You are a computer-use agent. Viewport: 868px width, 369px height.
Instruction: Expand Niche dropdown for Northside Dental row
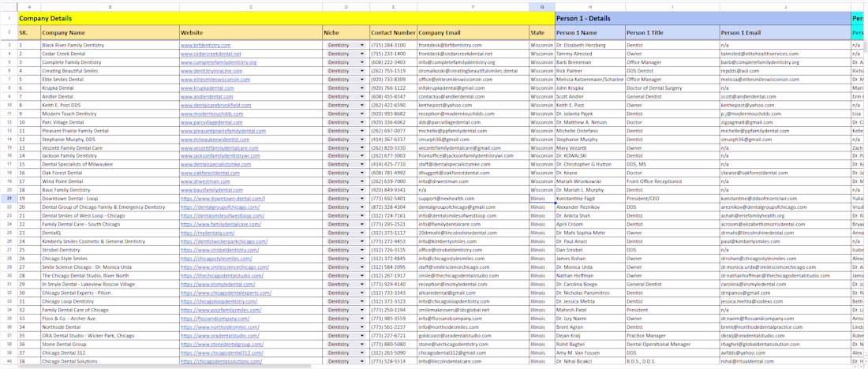click(362, 327)
